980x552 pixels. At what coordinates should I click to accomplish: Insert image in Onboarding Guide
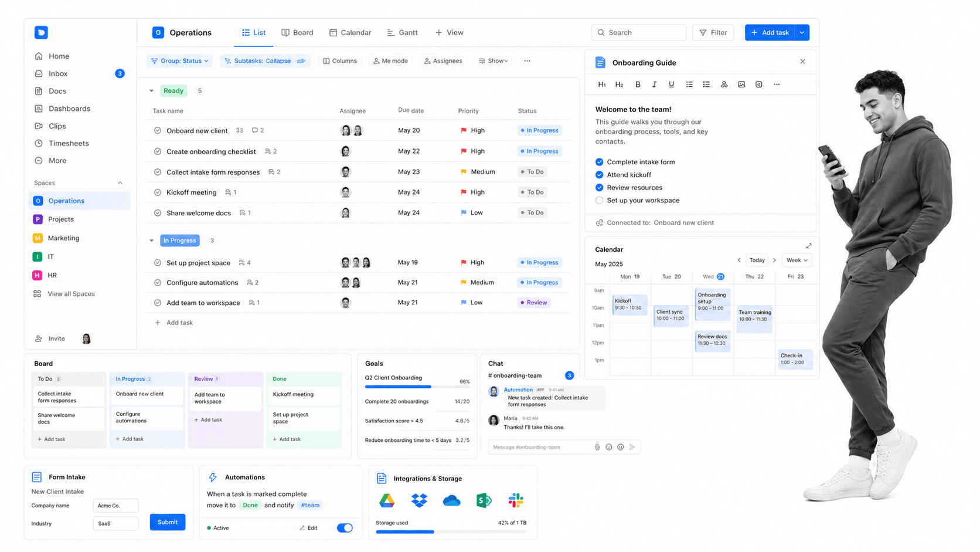(x=741, y=84)
